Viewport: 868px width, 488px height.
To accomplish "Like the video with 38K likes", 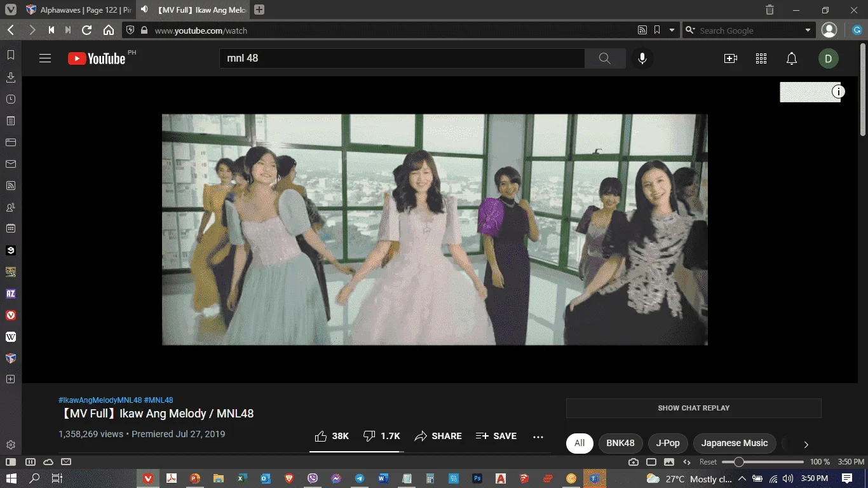I will pyautogui.click(x=332, y=436).
